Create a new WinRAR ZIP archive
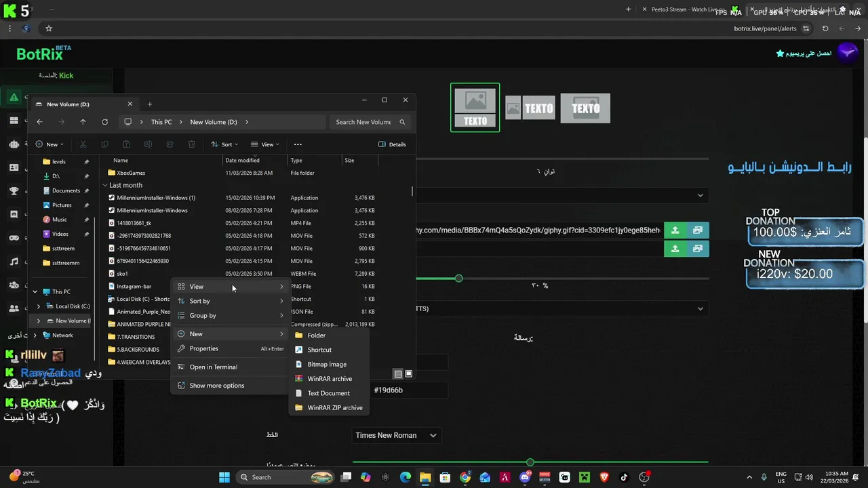The height and width of the screenshot is (488, 868). click(330, 407)
